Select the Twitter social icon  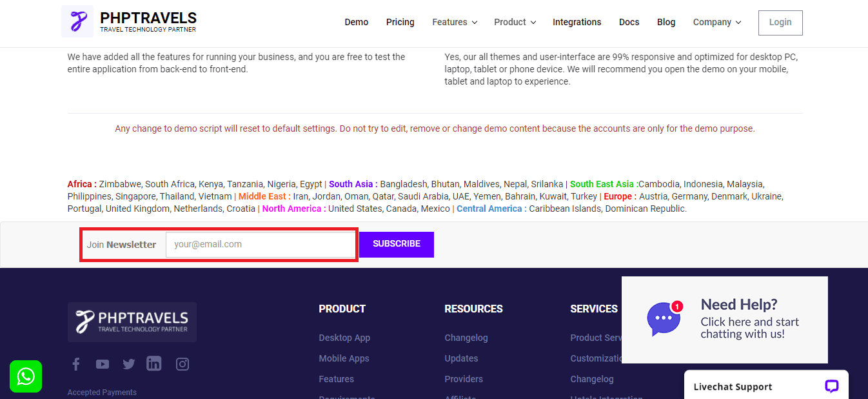point(128,363)
